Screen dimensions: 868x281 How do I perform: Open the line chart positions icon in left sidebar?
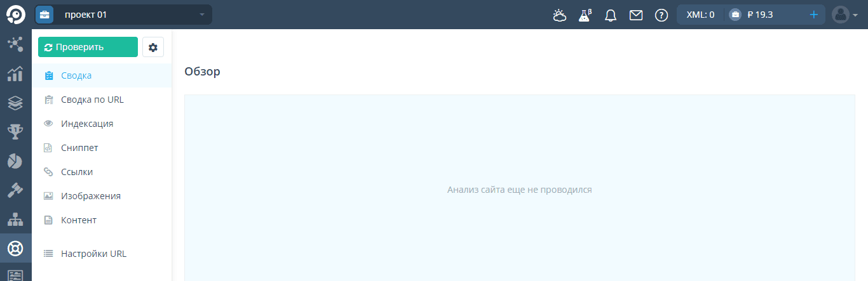pyautogui.click(x=15, y=74)
